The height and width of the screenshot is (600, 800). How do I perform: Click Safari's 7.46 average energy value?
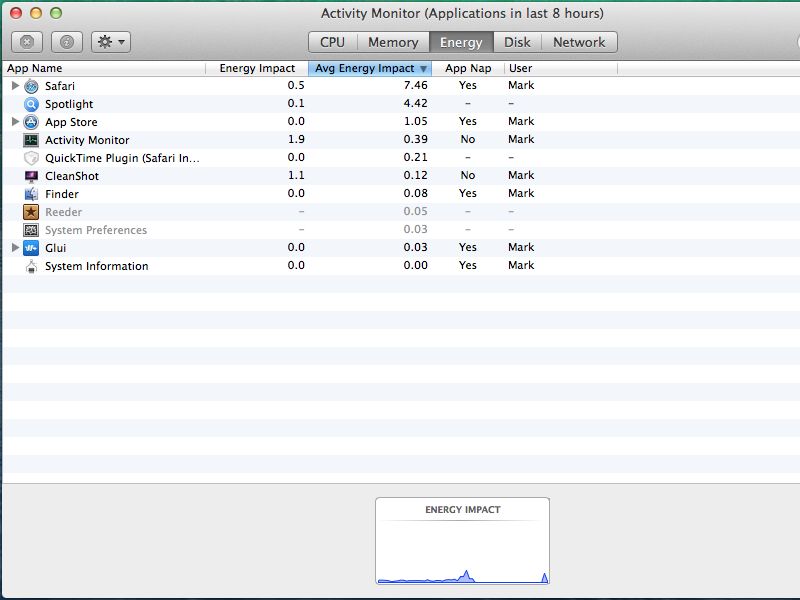(415, 85)
